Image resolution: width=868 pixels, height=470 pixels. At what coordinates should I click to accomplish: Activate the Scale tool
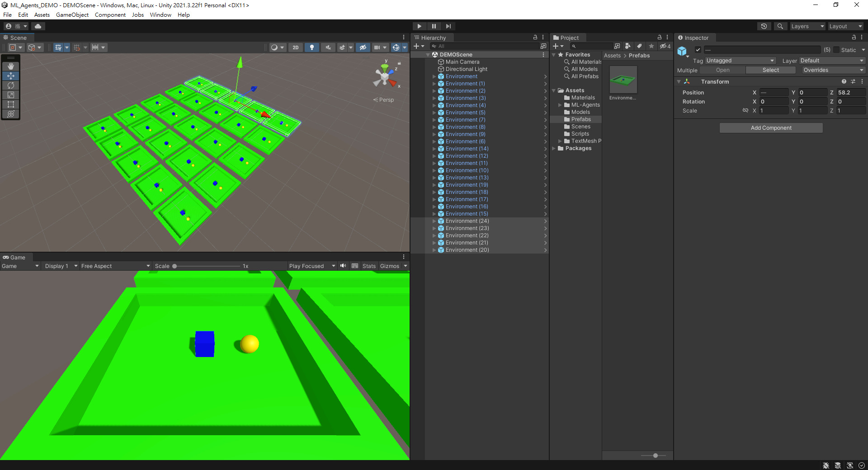10,95
